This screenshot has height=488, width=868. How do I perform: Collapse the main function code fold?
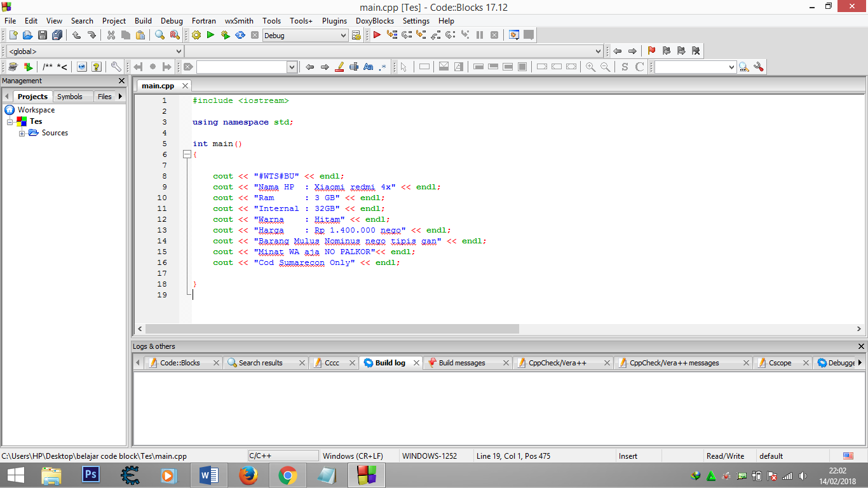point(186,154)
